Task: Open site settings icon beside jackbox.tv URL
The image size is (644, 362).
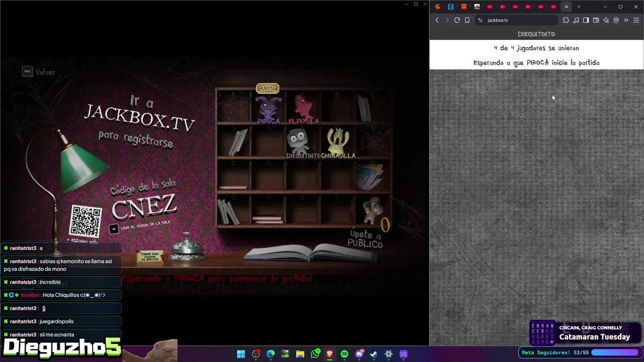Action: click(x=480, y=20)
